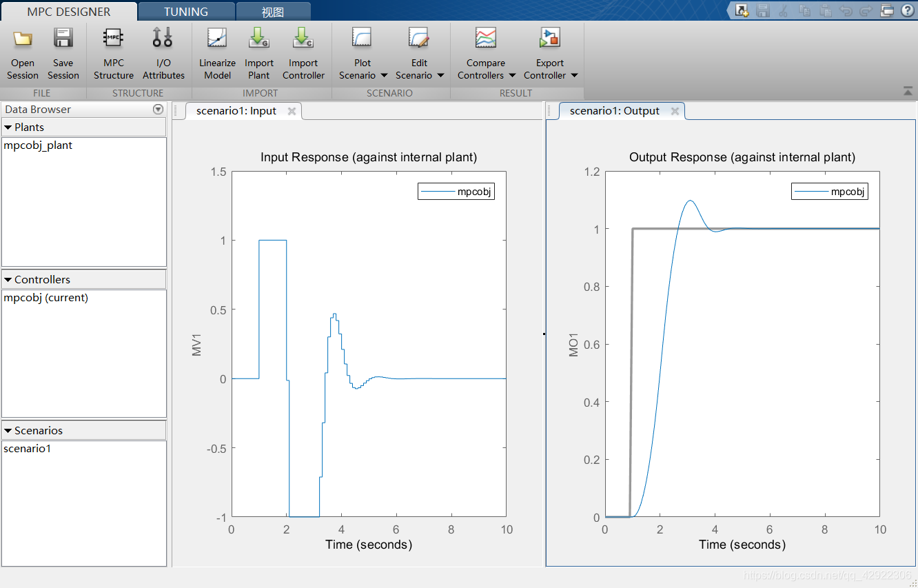Image resolution: width=918 pixels, height=588 pixels.
Task: Click the switch windows icon
Action: [x=887, y=10]
